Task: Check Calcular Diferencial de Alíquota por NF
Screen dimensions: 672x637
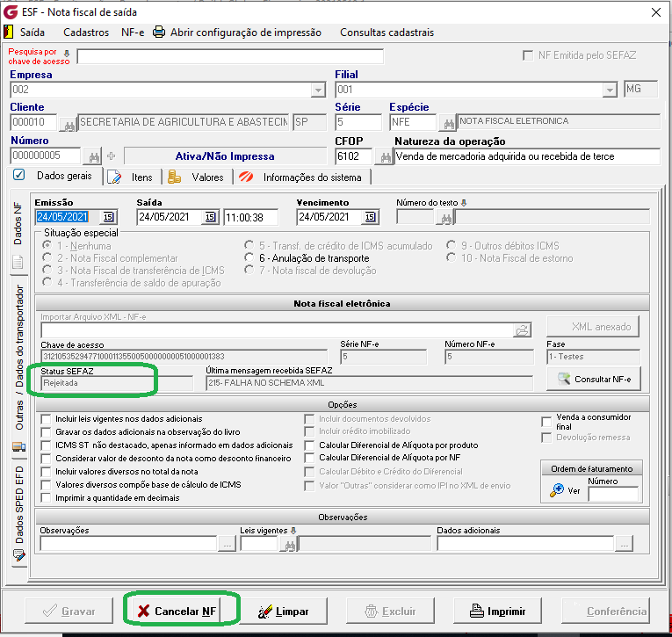Action: 309,458
